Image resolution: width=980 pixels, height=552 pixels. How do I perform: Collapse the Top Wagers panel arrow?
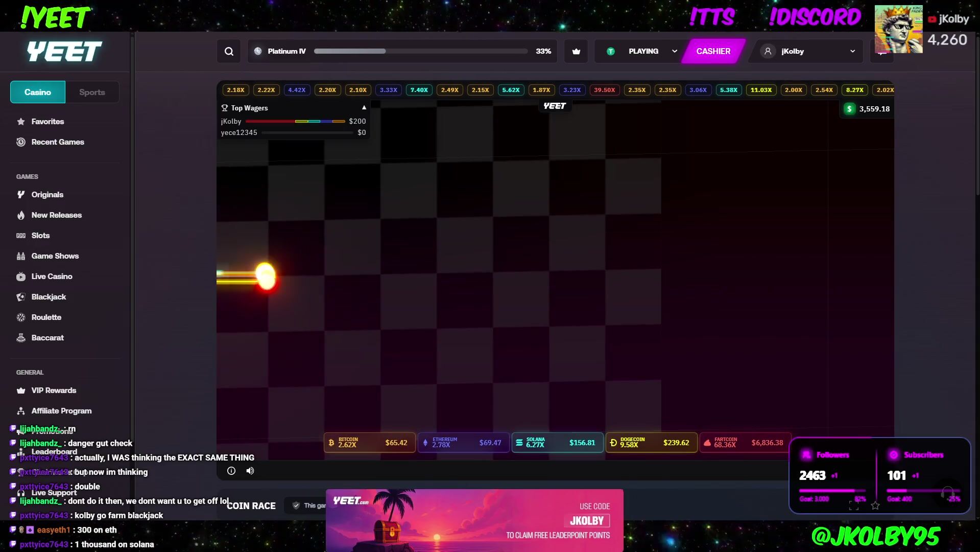click(364, 108)
